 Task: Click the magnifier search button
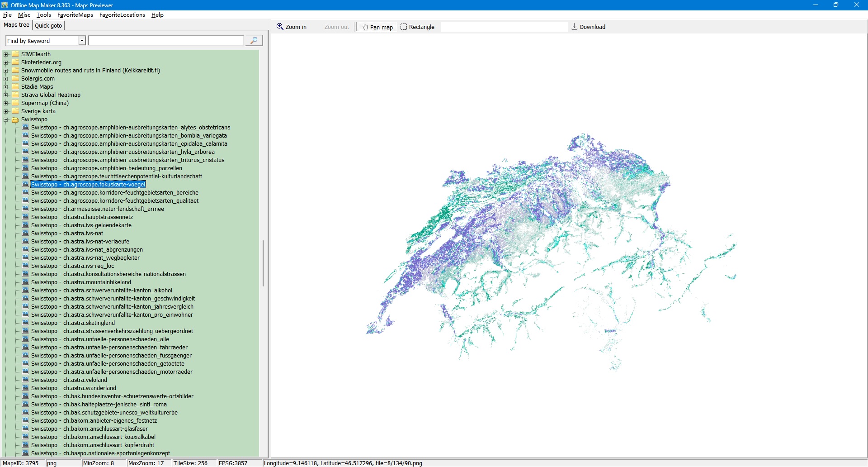point(254,41)
